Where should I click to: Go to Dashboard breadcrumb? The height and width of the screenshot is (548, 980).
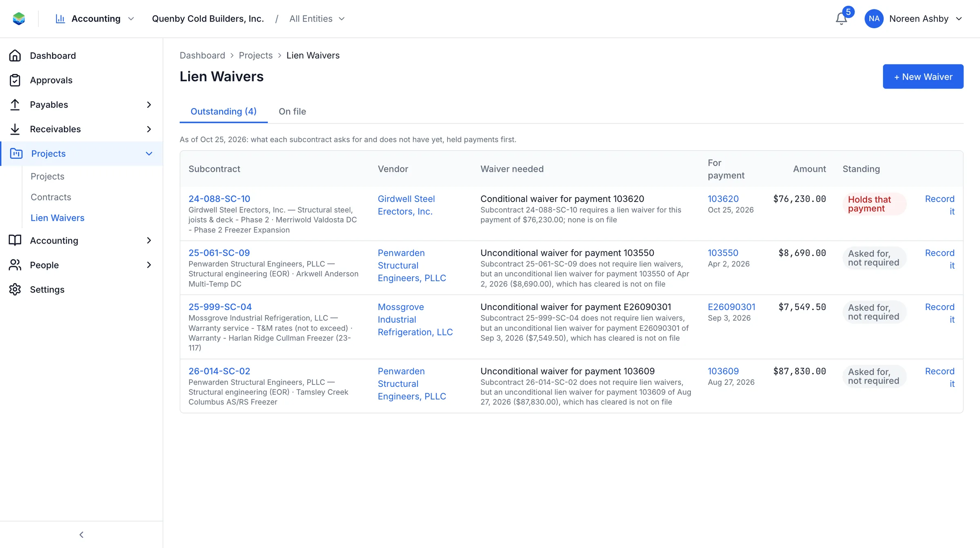[x=202, y=55]
